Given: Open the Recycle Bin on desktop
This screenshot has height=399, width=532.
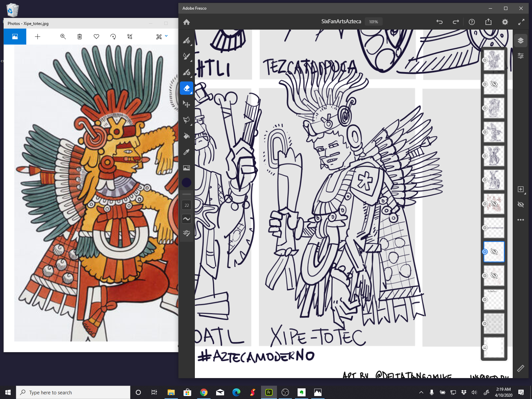Looking at the screenshot, I should pyautogui.click(x=12, y=10).
